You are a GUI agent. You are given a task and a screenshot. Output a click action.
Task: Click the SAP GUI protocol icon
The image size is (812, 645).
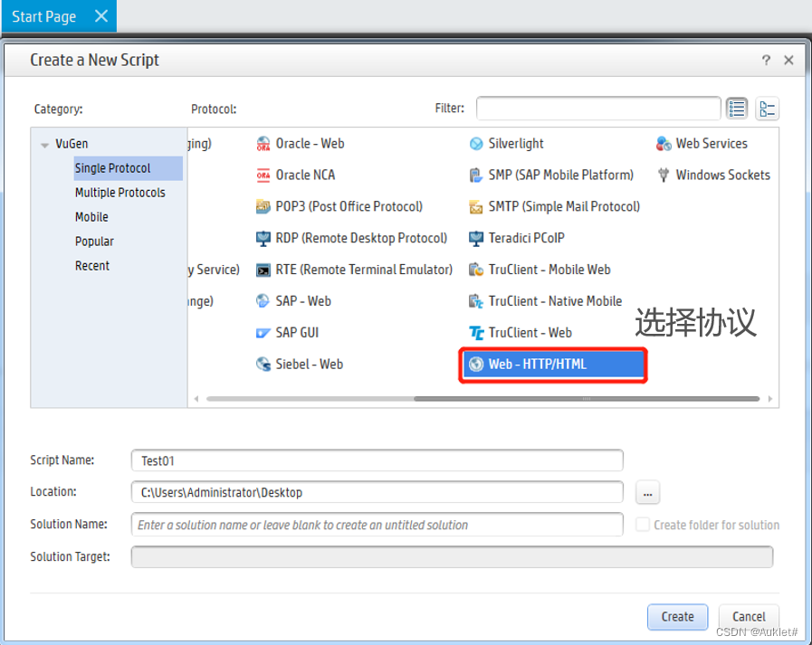[263, 332]
